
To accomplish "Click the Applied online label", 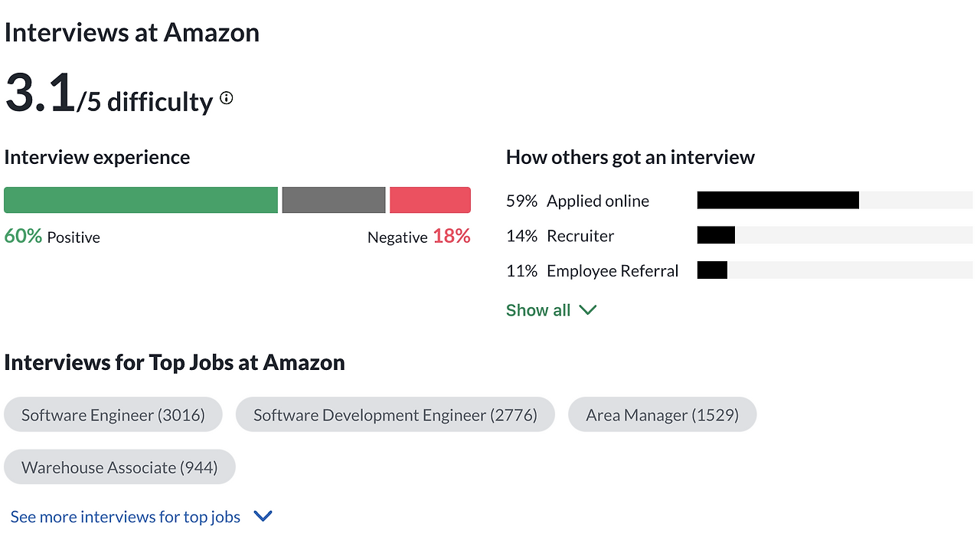I will tap(598, 201).
